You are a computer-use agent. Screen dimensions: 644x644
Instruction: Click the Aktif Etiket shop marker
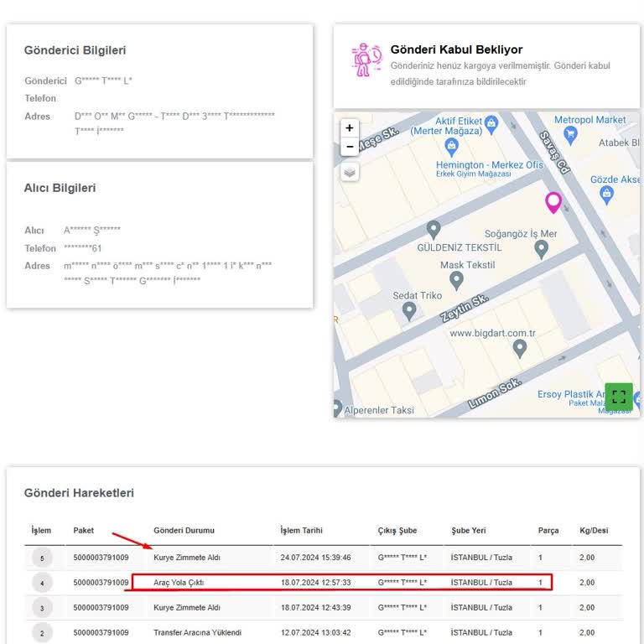(491, 124)
